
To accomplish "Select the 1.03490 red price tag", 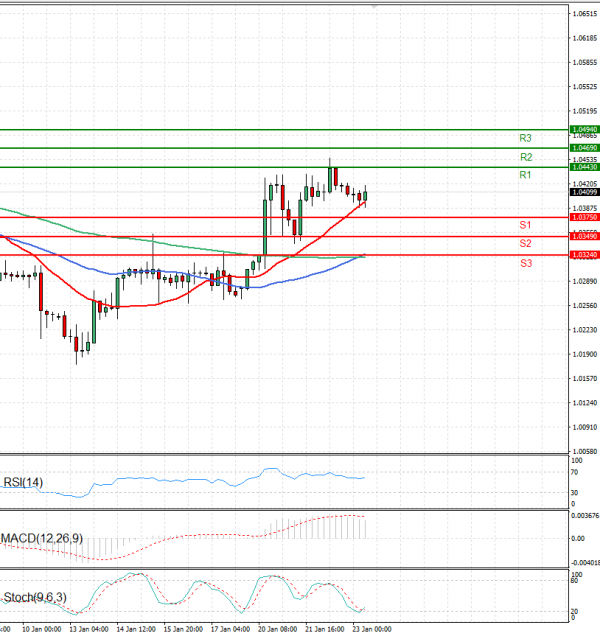I will [x=585, y=236].
